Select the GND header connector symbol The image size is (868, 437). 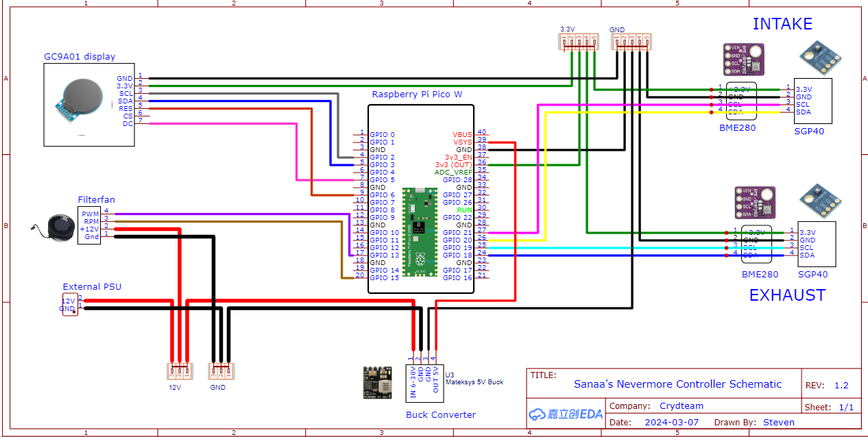click(631, 41)
